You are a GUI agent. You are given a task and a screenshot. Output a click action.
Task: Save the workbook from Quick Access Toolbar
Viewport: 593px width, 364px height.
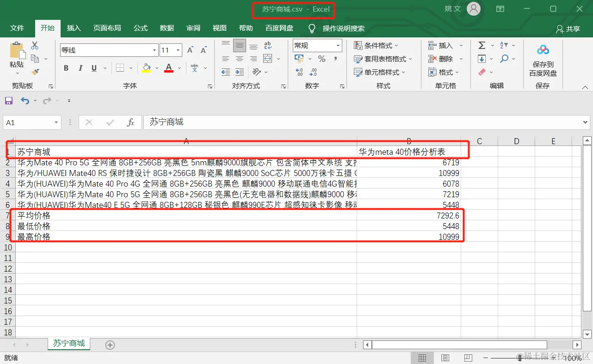click(9, 100)
